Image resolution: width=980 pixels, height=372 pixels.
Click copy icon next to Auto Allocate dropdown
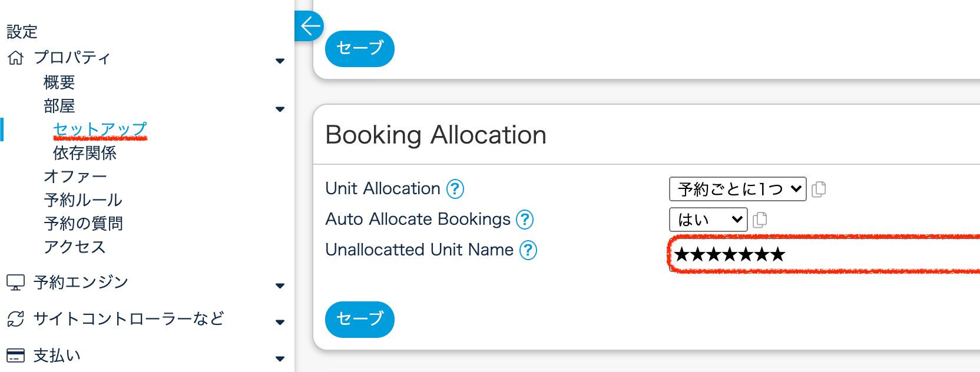760,220
